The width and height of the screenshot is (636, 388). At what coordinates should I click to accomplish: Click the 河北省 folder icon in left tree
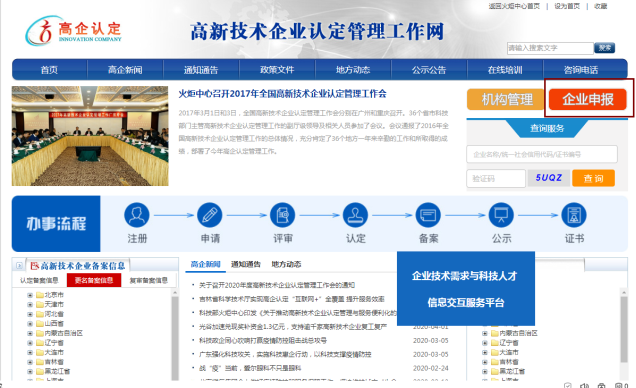(x=40, y=314)
